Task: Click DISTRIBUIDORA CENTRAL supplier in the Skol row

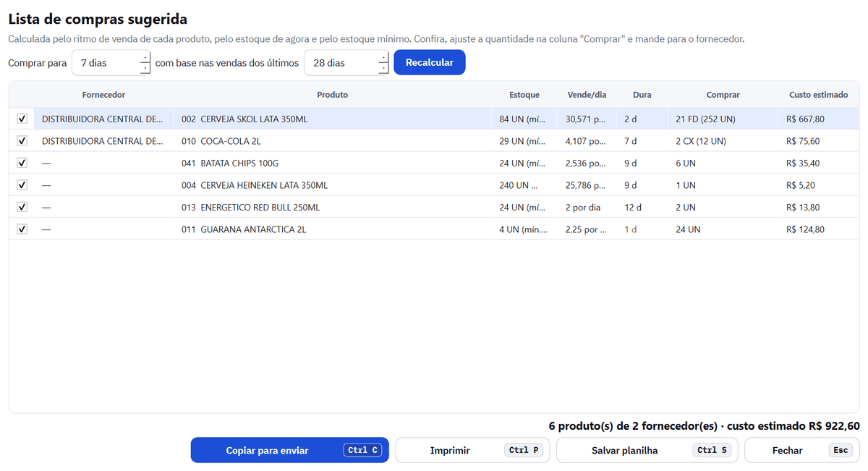Action: (x=103, y=119)
